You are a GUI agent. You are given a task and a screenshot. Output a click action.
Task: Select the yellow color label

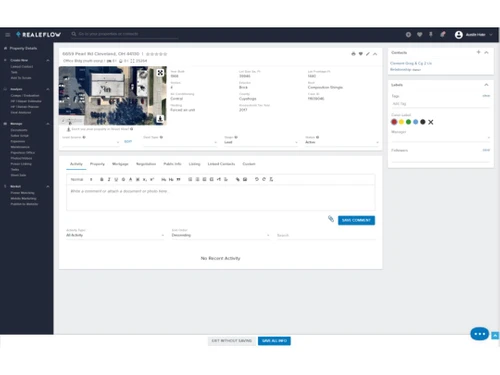pyautogui.click(x=401, y=122)
